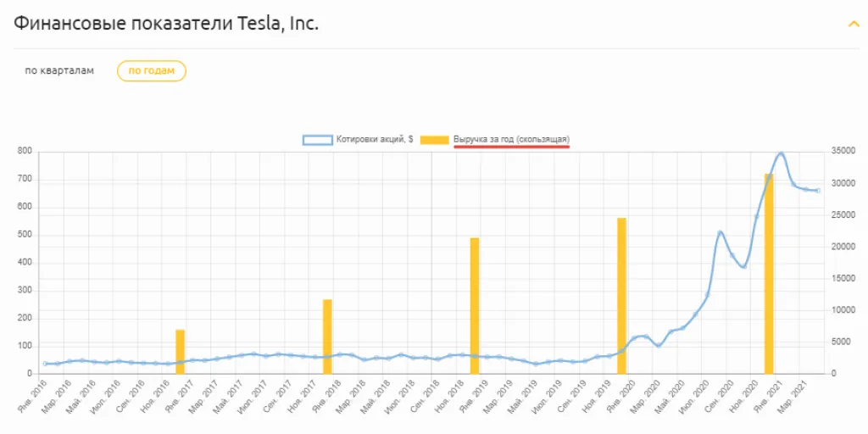Collapse the Tesla financial indicators section
The width and height of the screenshot is (868, 434).
pos(854,24)
